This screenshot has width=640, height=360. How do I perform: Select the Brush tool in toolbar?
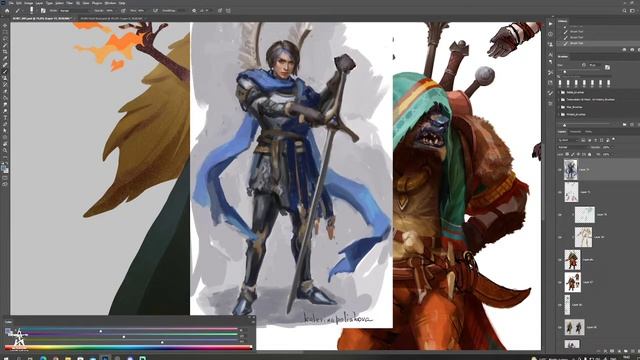pos(5,71)
